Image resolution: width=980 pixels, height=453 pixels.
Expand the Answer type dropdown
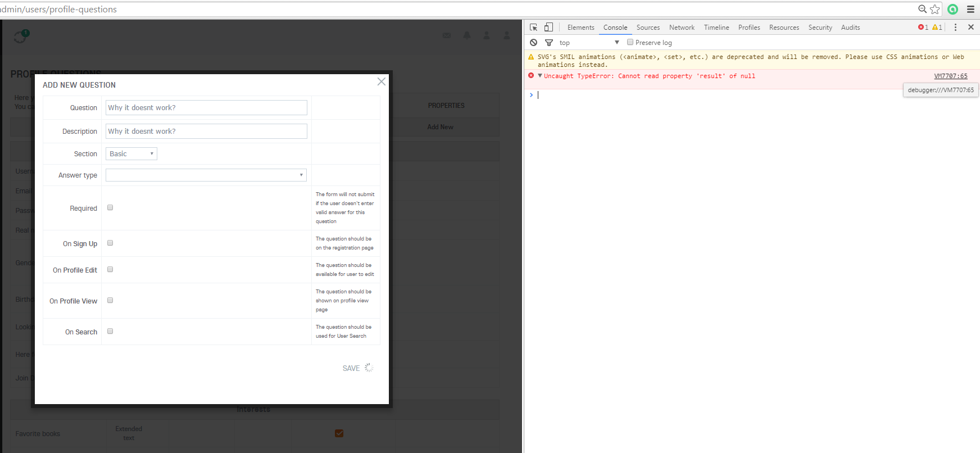tap(206, 175)
